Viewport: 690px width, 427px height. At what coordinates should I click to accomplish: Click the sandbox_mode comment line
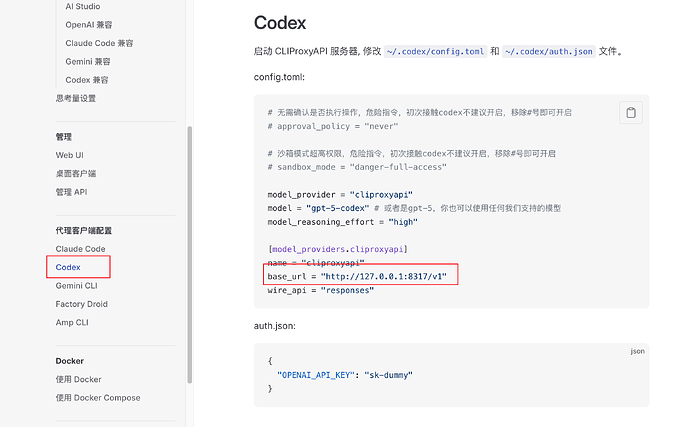click(357, 167)
